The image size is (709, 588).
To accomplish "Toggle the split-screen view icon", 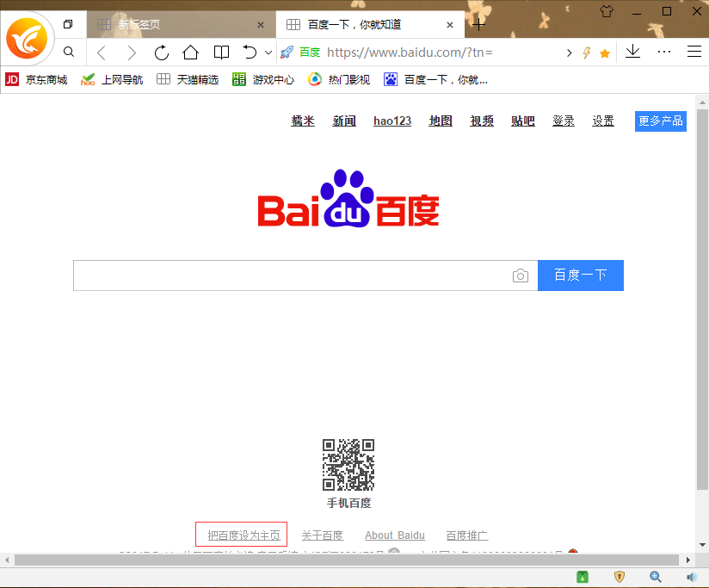I will [x=221, y=52].
